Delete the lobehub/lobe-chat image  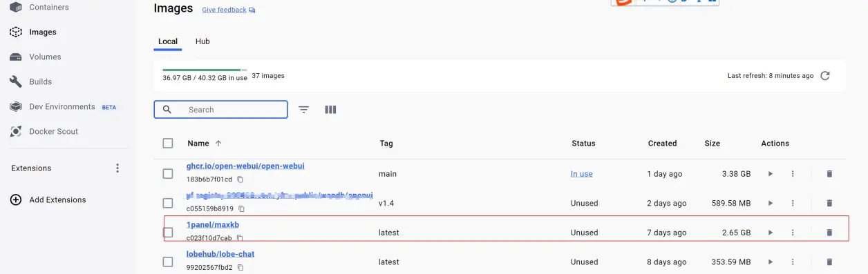(829, 262)
